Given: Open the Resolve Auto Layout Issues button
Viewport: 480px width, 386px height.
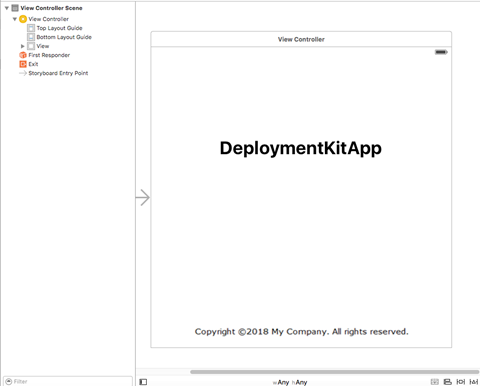Looking at the screenshot, I should pos(474,382).
